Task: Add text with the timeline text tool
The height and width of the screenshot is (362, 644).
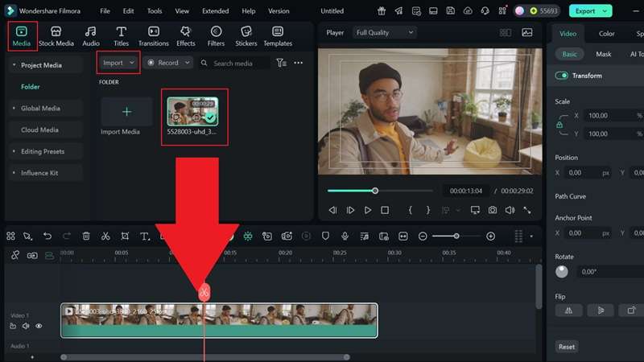Action: click(145, 236)
